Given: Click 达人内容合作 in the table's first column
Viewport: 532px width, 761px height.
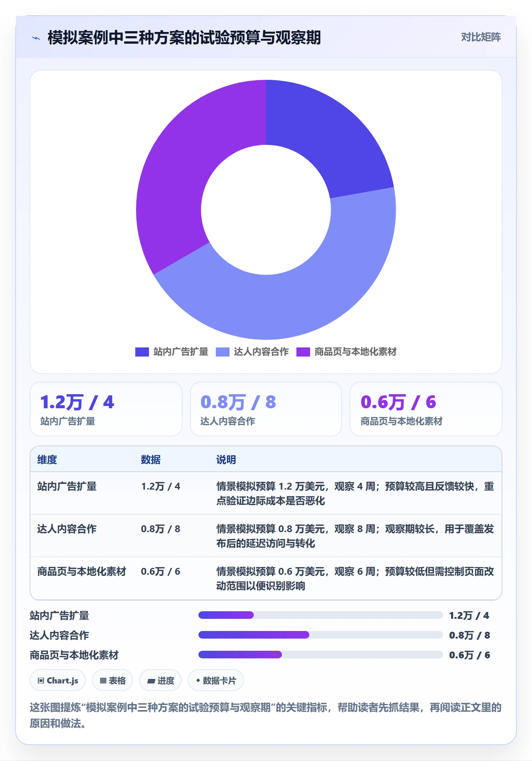Looking at the screenshot, I should click(67, 529).
